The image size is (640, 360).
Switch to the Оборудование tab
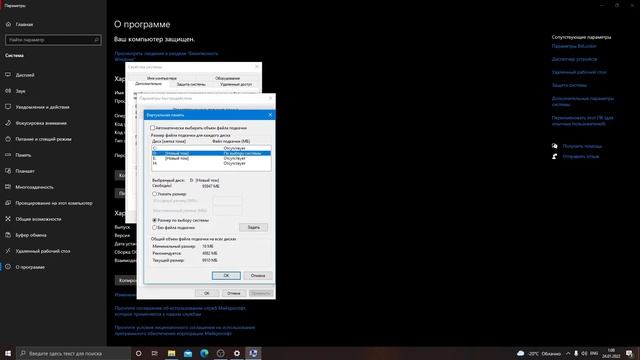[x=227, y=78]
